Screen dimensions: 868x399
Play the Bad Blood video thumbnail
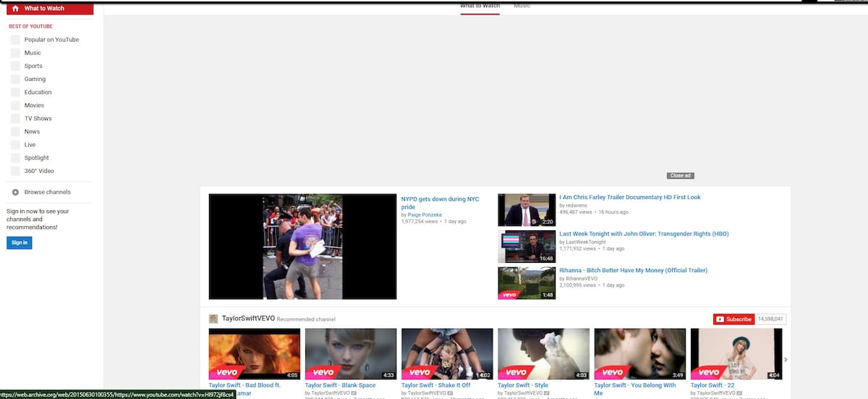(x=254, y=354)
